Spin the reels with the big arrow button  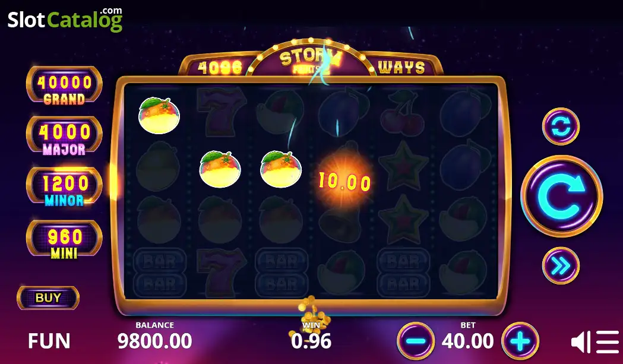(x=561, y=197)
